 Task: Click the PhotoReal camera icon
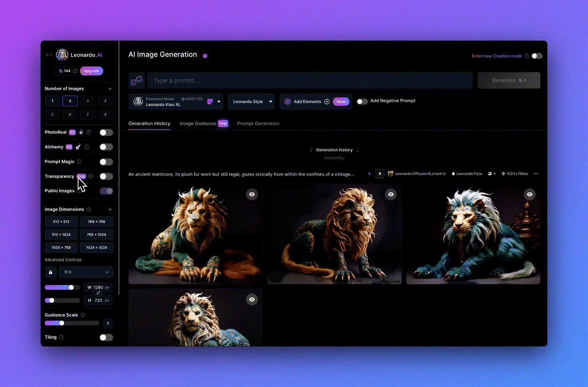(x=81, y=132)
